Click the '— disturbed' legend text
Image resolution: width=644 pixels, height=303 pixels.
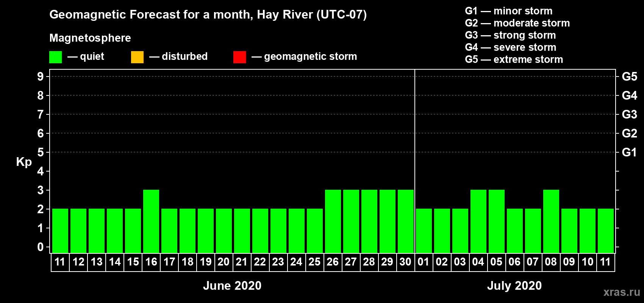pos(178,56)
